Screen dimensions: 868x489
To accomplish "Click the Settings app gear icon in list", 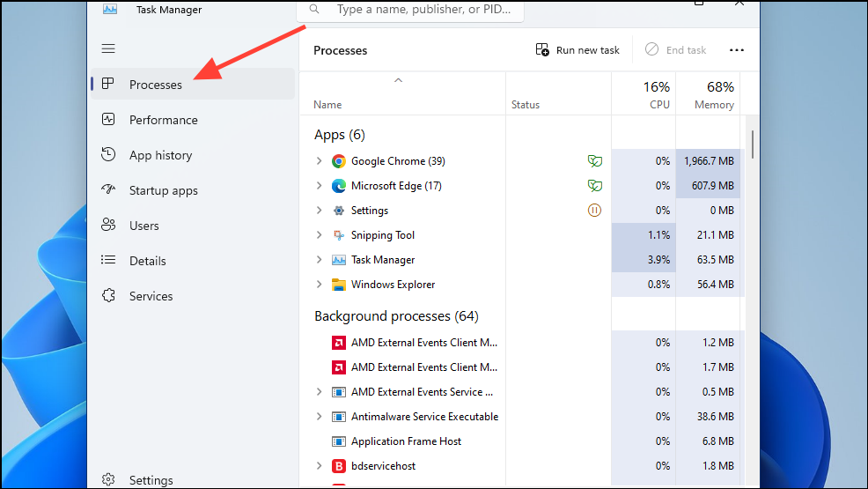I will (x=339, y=211).
